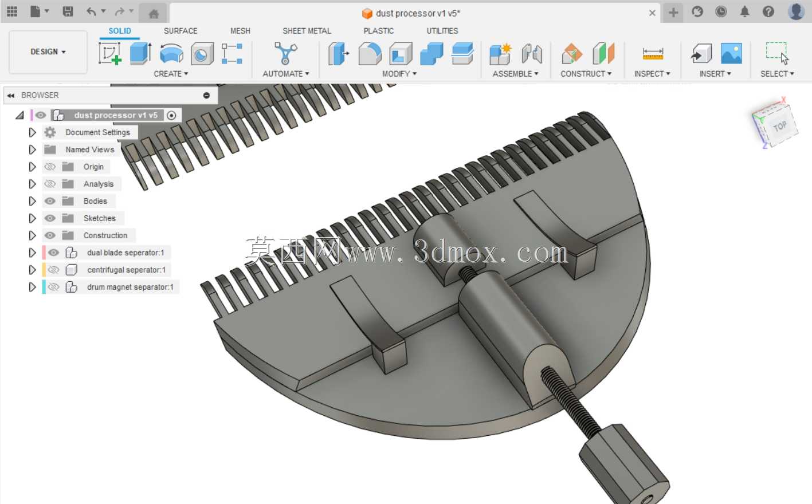812x504 pixels.
Task: Toggle visibility of dust processor v1 v5
Action: [40, 115]
